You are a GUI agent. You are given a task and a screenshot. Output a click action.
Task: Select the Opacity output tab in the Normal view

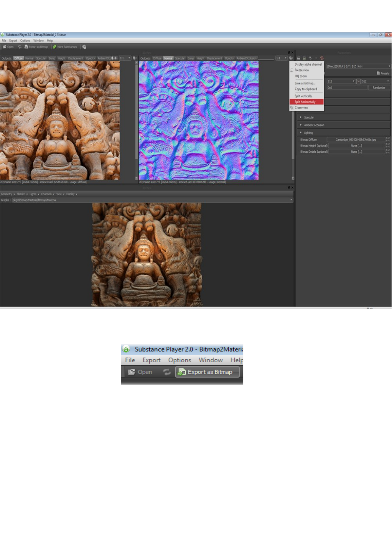coord(229,58)
